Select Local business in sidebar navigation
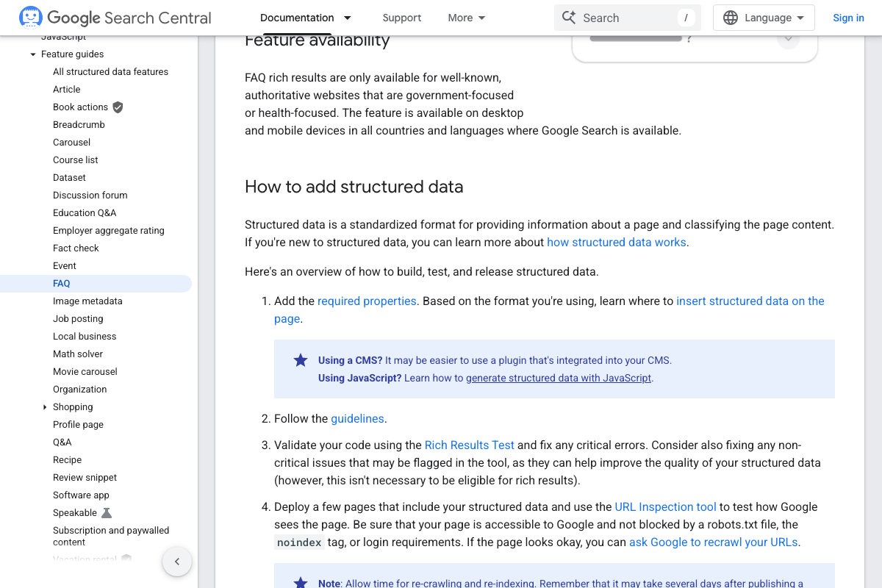 (x=85, y=337)
